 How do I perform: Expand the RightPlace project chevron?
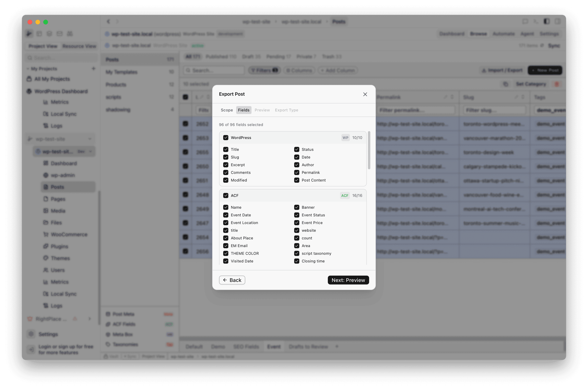tap(90, 319)
